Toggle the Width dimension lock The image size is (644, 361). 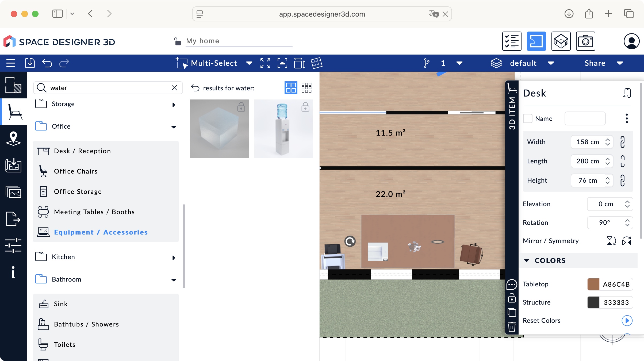tap(622, 142)
